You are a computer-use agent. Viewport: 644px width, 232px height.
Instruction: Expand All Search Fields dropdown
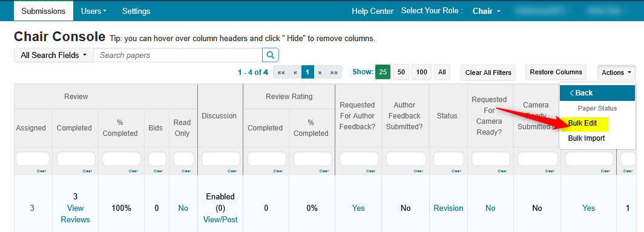click(54, 55)
